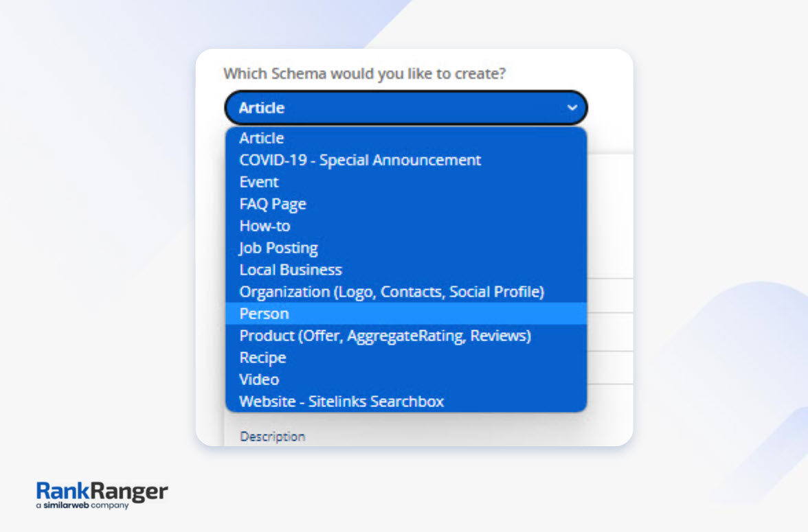Select Organization (Logo, Contacts, Social Profile)
The image size is (808, 532).
tap(392, 292)
